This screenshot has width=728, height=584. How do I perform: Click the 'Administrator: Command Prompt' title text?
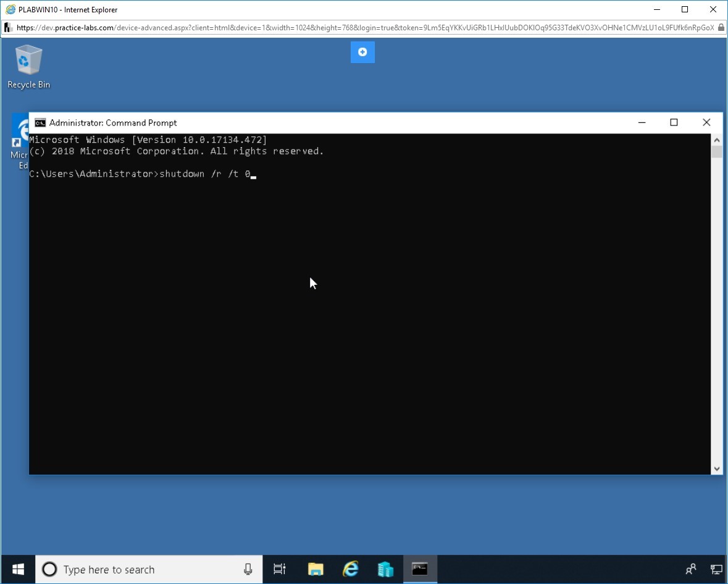[x=113, y=122]
